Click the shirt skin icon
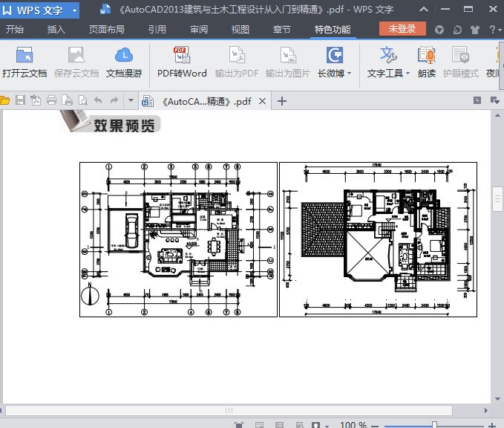504x428 pixels. (475, 30)
